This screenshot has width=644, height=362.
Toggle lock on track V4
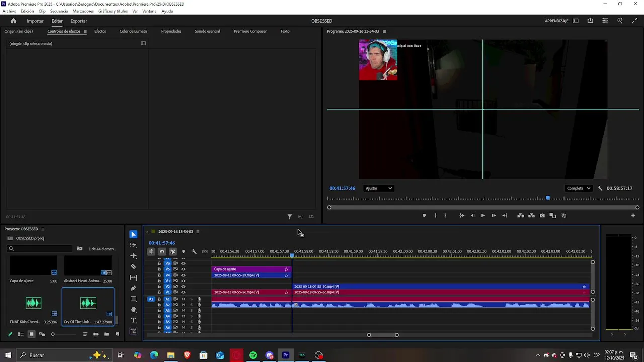pyautogui.click(x=159, y=275)
